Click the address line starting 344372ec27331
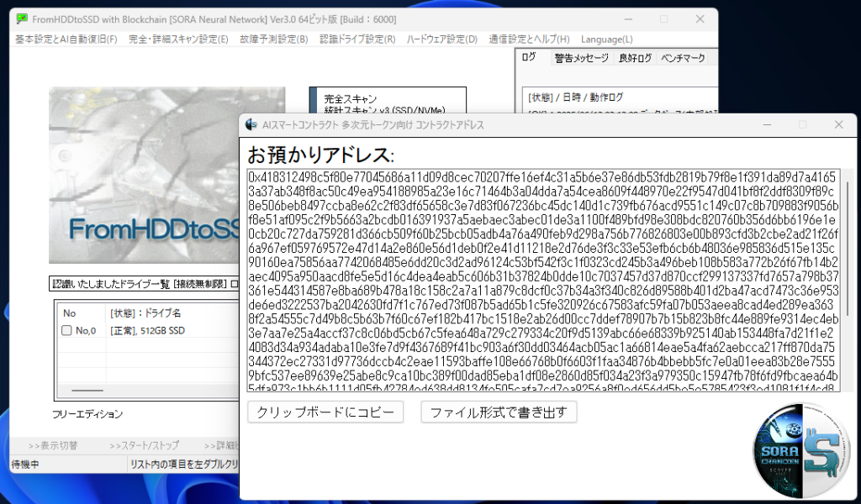Screen dimensions: 861x504 click(x=541, y=361)
